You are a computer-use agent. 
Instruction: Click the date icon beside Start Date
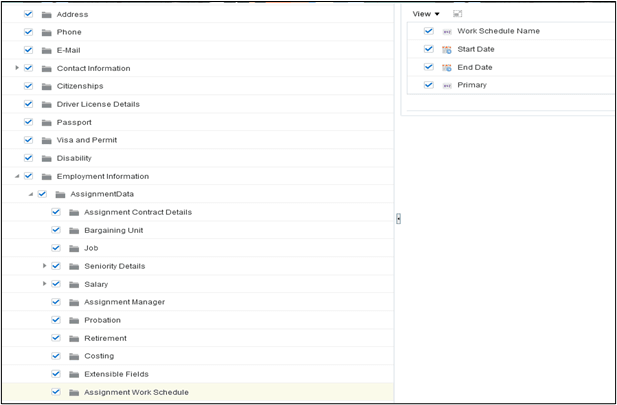[447, 50]
